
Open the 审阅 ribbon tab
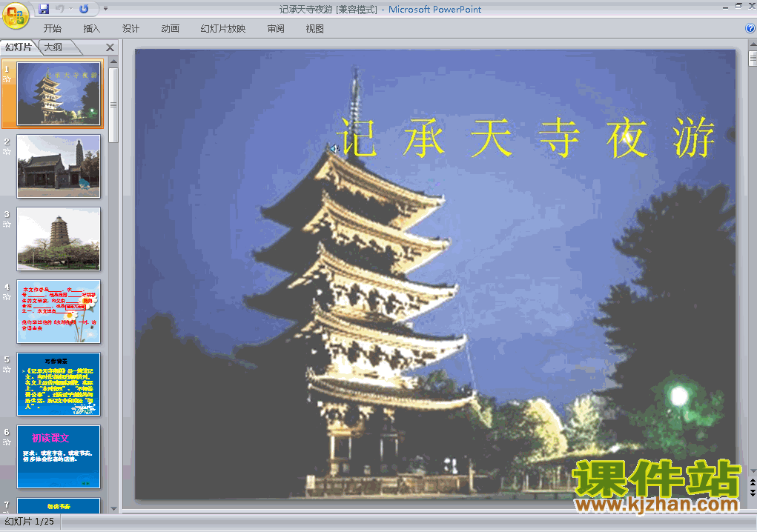[x=276, y=28]
